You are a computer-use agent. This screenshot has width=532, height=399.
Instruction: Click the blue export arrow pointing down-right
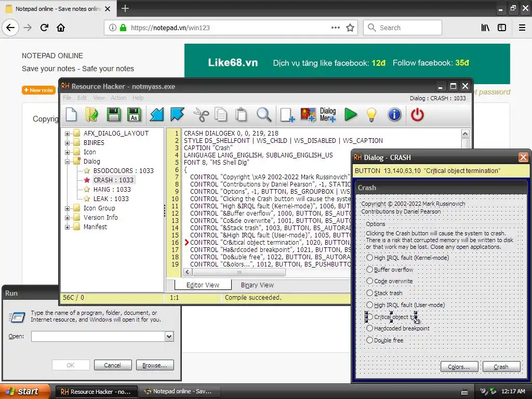pyautogui.click(x=178, y=115)
